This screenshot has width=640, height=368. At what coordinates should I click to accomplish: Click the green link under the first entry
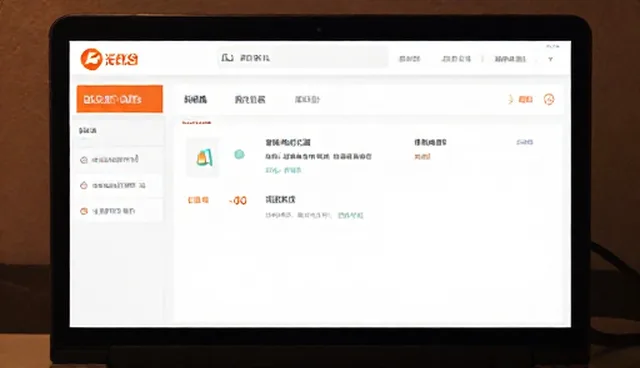pos(283,170)
